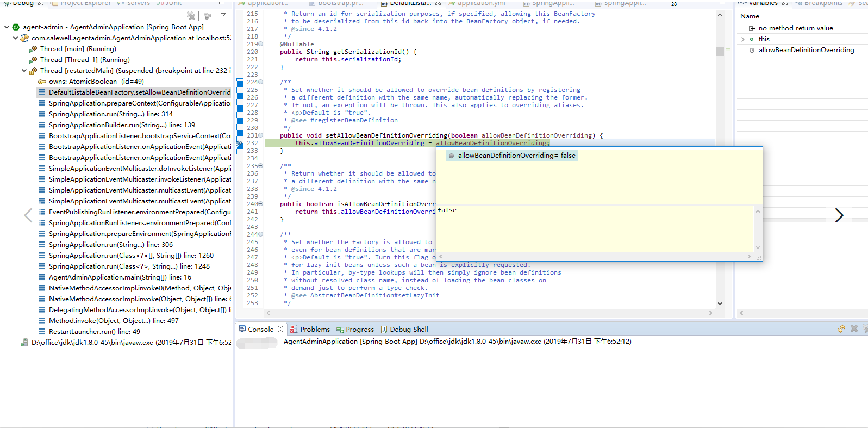Click editor vertical scrollbar down arrow

pyautogui.click(x=720, y=304)
